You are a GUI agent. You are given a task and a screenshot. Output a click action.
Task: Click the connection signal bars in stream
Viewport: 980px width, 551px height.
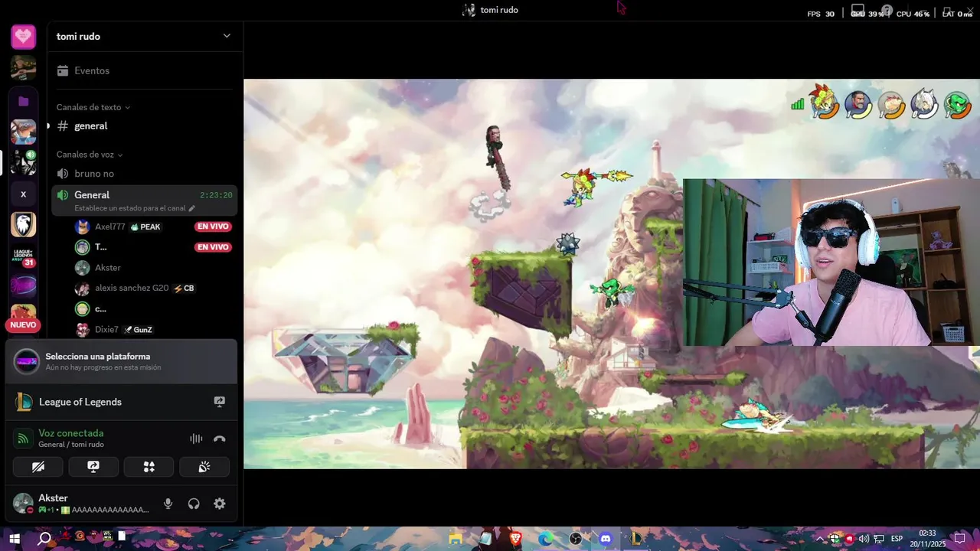point(797,104)
